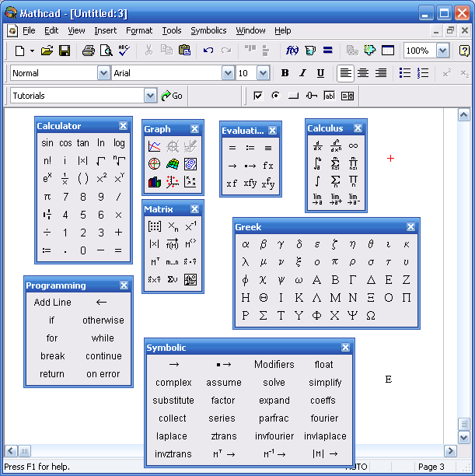Click the Calculate equals toolbar icon

[327, 51]
